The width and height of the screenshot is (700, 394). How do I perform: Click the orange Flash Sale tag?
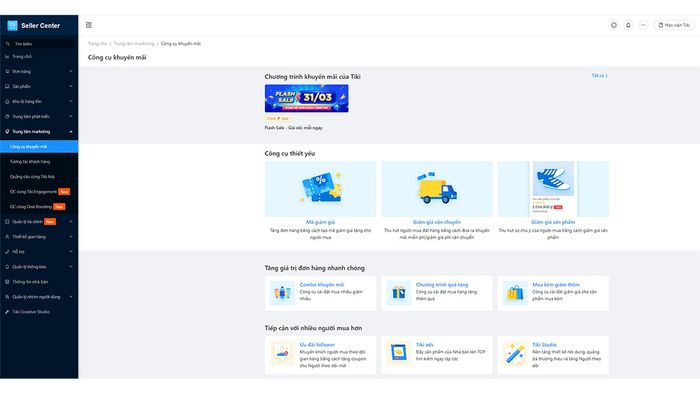pyautogui.click(x=278, y=118)
